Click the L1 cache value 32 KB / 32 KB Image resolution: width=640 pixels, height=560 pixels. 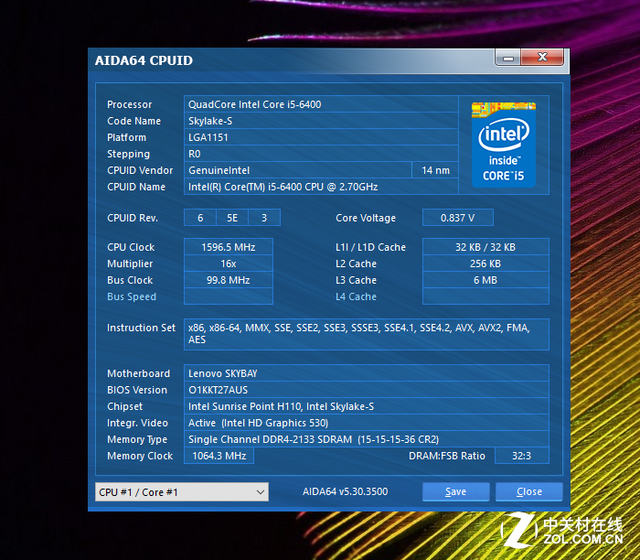(486, 247)
